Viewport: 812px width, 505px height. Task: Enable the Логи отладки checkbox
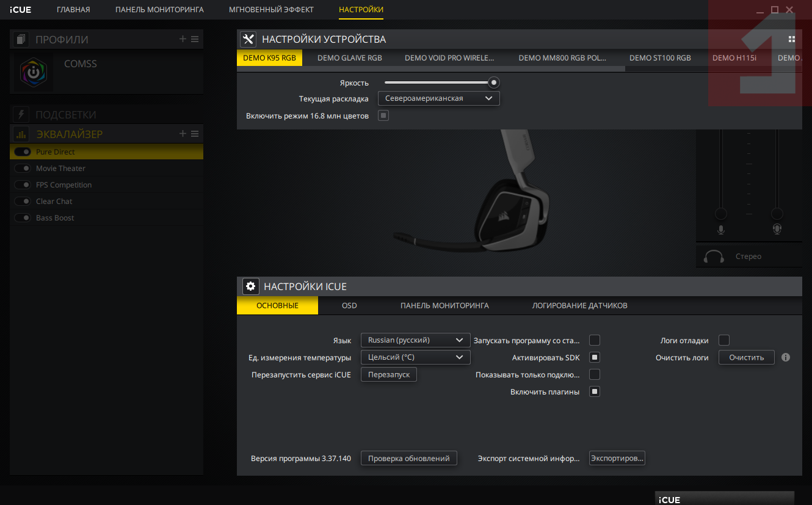[724, 340]
